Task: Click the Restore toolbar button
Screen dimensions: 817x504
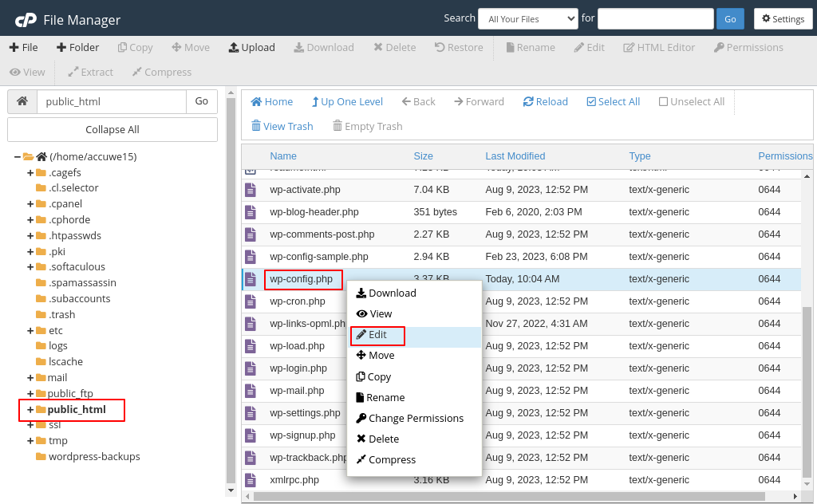Action: coord(459,47)
